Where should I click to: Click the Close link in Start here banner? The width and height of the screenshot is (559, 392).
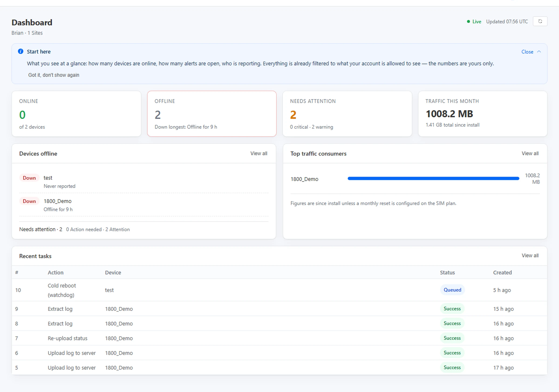[527, 52]
